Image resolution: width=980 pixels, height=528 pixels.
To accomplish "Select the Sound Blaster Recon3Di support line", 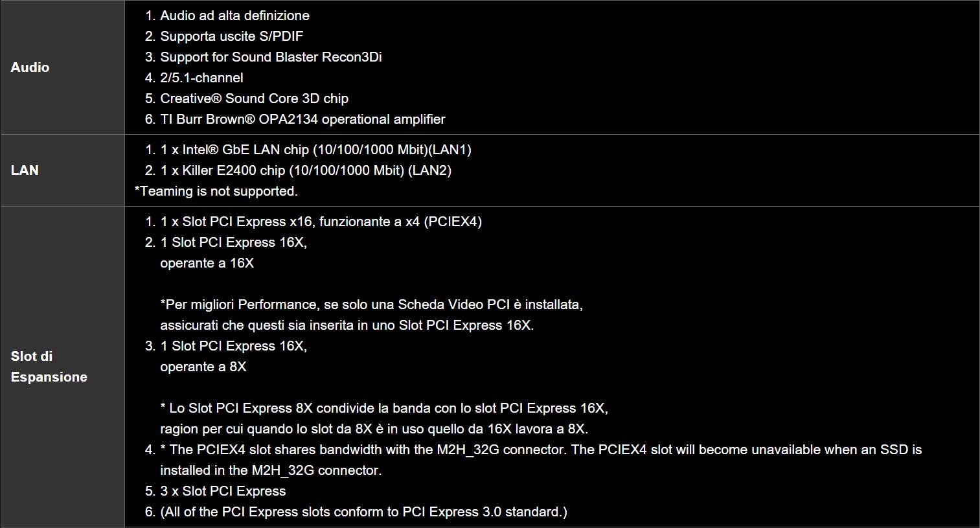I will 271,57.
